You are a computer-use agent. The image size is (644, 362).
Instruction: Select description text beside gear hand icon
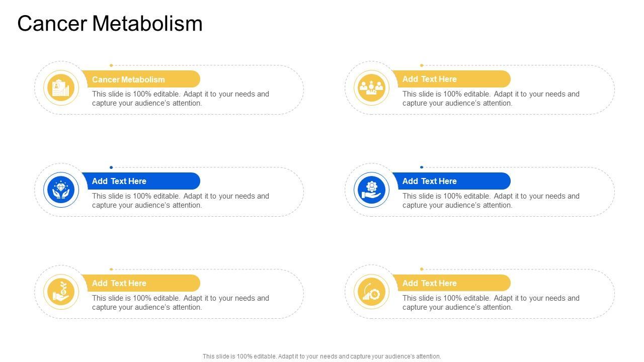[x=491, y=201]
